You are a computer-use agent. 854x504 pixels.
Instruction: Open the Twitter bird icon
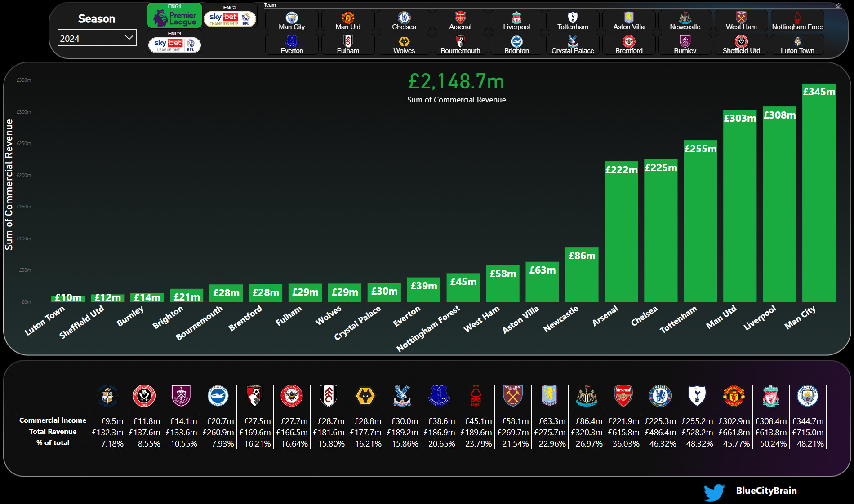[x=714, y=492]
